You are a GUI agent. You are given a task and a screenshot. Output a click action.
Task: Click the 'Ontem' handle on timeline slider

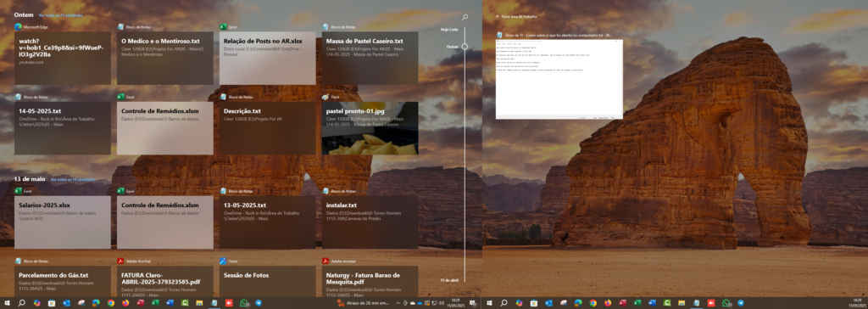click(465, 47)
